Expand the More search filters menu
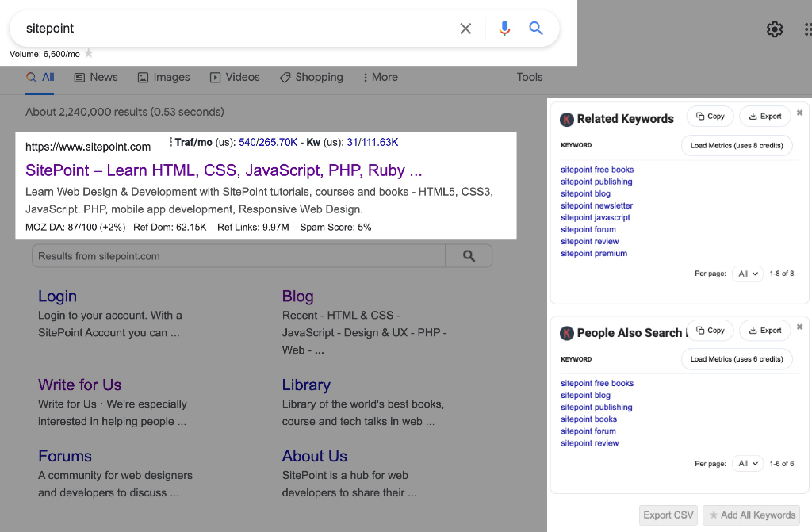Viewport: 812px width, 532px height. [380, 77]
